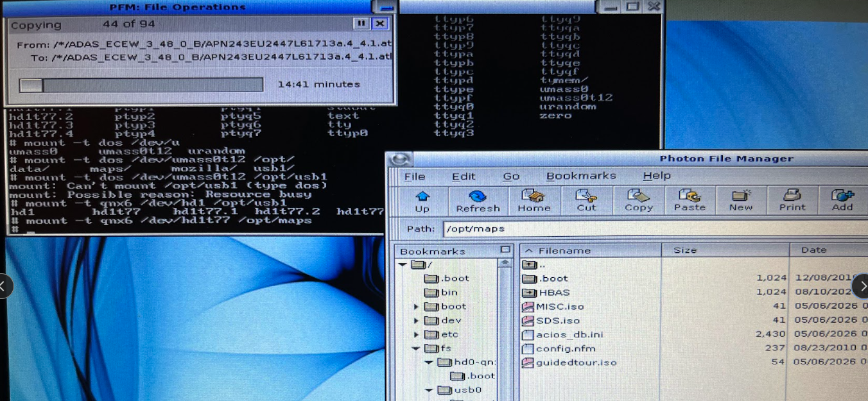
Task: Minimize the PFM File Operations window
Action: (385, 7)
